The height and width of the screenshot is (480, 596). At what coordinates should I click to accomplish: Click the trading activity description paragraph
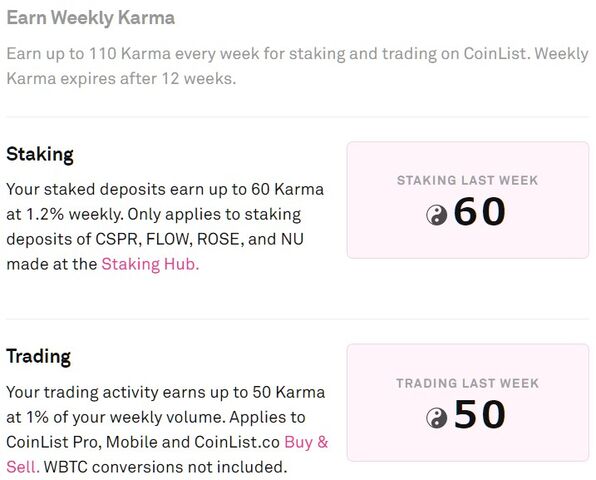point(167,429)
